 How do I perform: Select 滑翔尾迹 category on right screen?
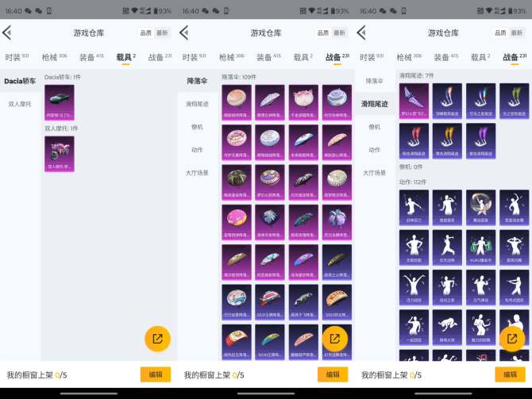coord(375,104)
